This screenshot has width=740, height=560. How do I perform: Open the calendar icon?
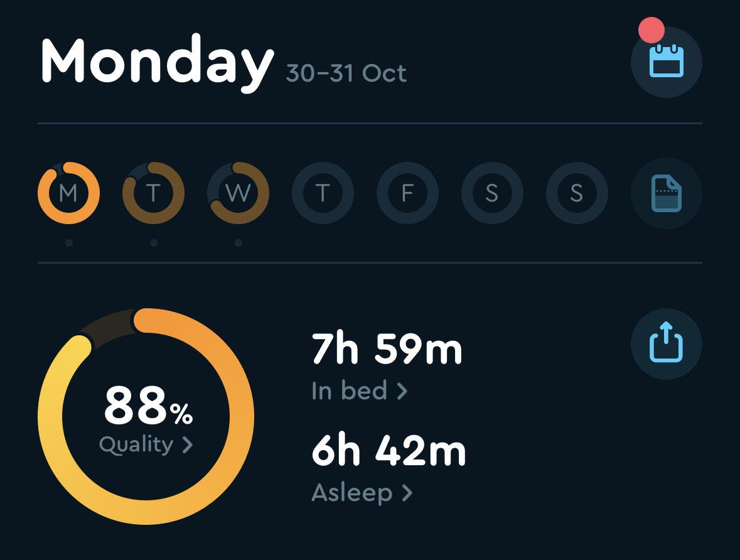pyautogui.click(x=666, y=62)
